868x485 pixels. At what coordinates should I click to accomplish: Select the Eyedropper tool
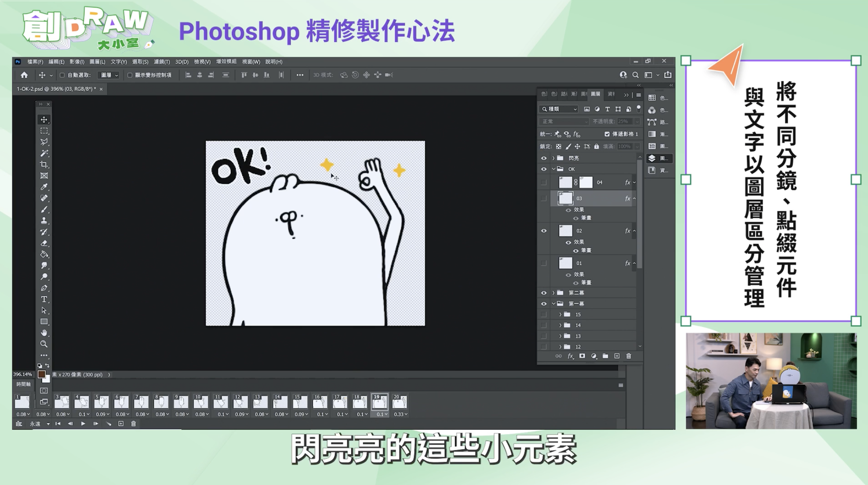click(x=44, y=187)
